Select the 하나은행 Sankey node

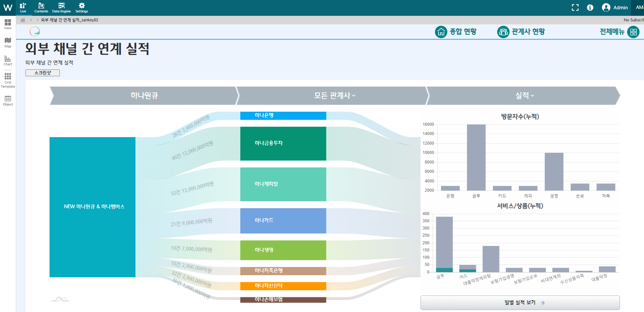tap(283, 115)
